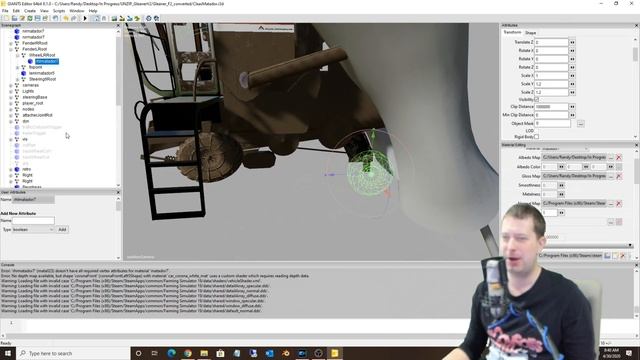Viewport: 640px width, 360px height.
Task: Open the Create menu
Action: click(x=30, y=11)
